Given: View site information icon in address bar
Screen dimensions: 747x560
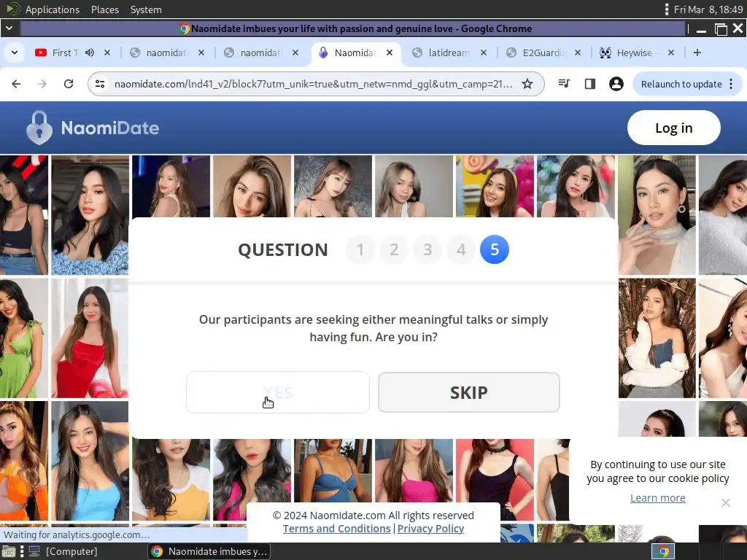Looking at the screenshot, I should 100,84.
